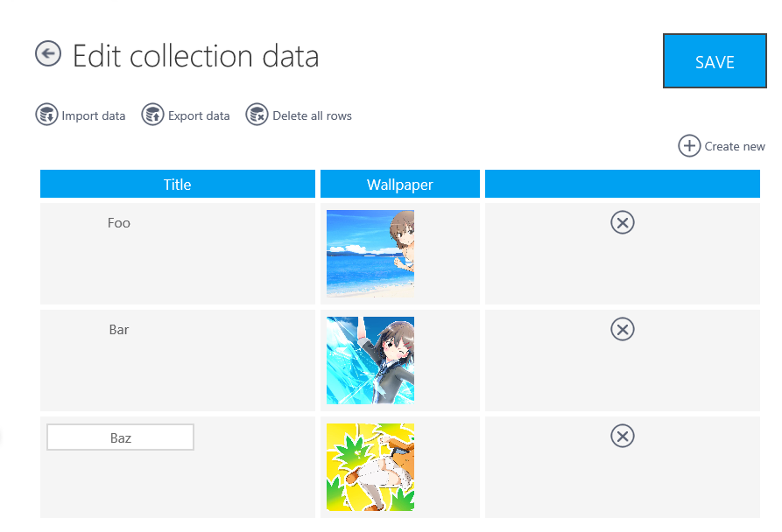Open the yellow pineapple wallpaper in Baz row
782x532 pixels.
coord(370,467)
